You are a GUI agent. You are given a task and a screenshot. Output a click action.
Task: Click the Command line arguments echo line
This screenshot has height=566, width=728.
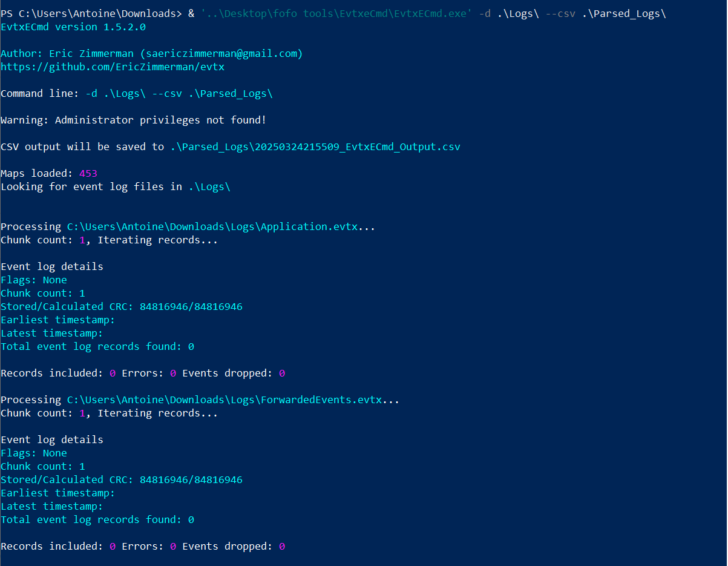click(137, 94)
